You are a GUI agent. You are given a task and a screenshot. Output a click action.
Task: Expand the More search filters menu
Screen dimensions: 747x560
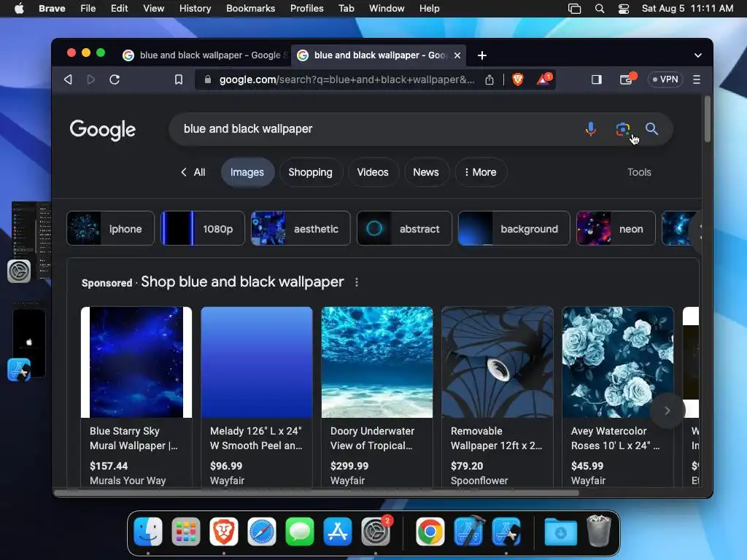pyautogui.click(x=481, y=172)
